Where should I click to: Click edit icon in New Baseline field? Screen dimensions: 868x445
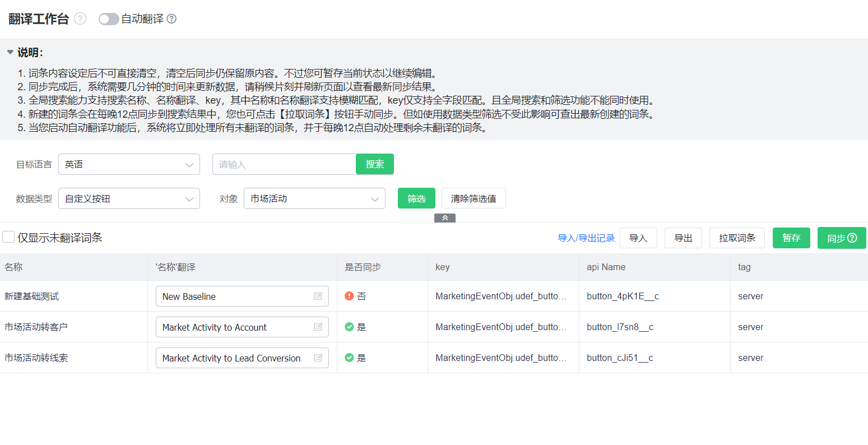pos(318,296)
